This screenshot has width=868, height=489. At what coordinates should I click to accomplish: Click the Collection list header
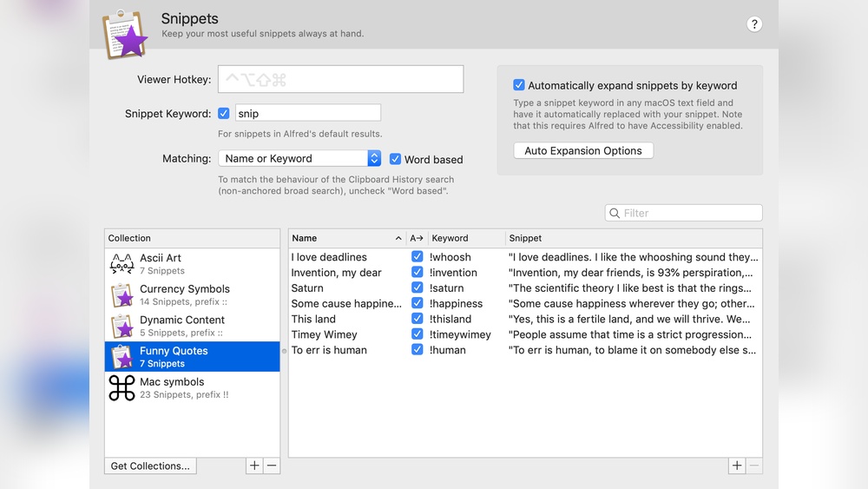[x=192, y=238]
